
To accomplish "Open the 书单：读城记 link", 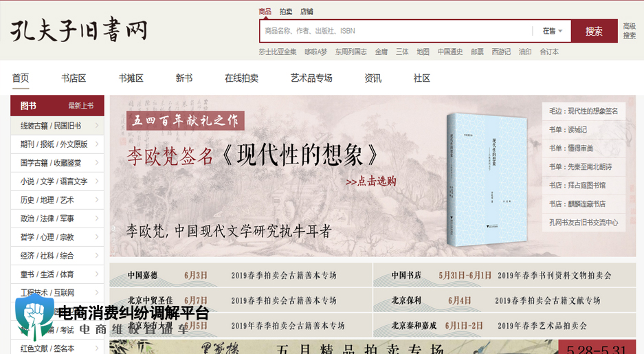I will coord(584,129).
